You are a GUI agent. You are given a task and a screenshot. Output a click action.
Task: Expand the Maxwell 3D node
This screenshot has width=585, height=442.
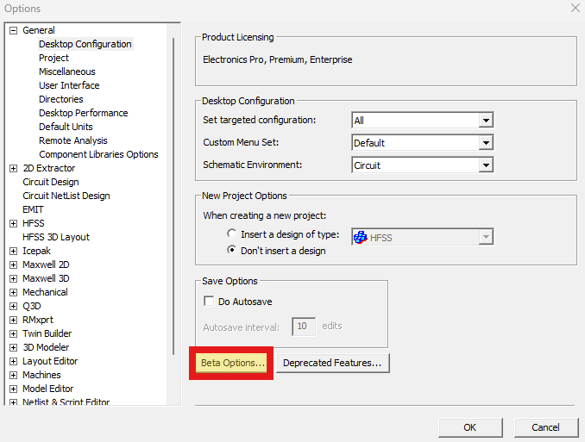click(13, 279)
